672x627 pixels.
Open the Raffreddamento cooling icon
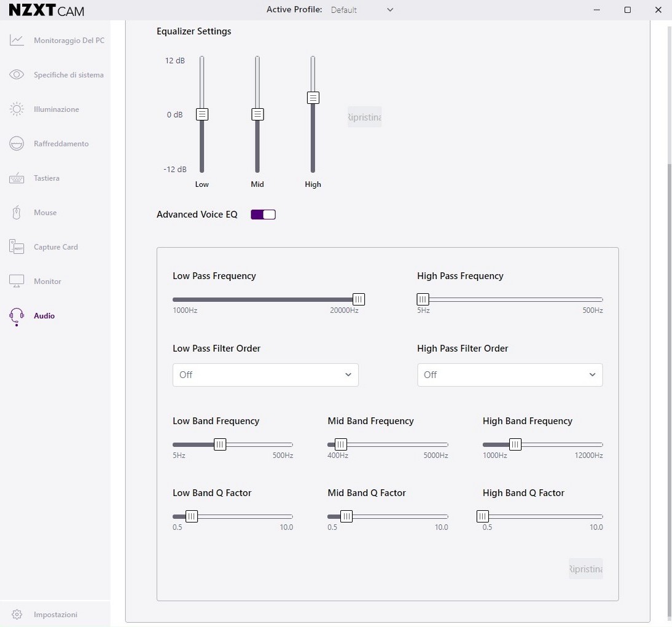(17, 144)
